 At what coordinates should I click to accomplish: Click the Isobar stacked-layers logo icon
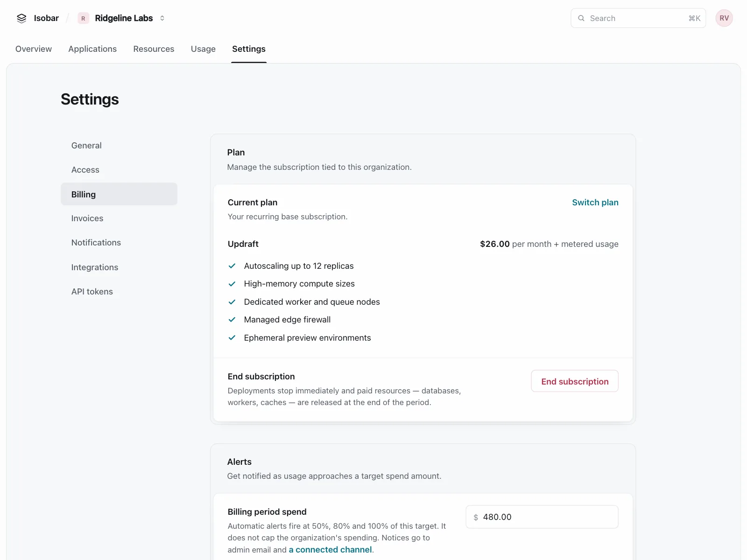pyautogui.click(x=21, y=18)
